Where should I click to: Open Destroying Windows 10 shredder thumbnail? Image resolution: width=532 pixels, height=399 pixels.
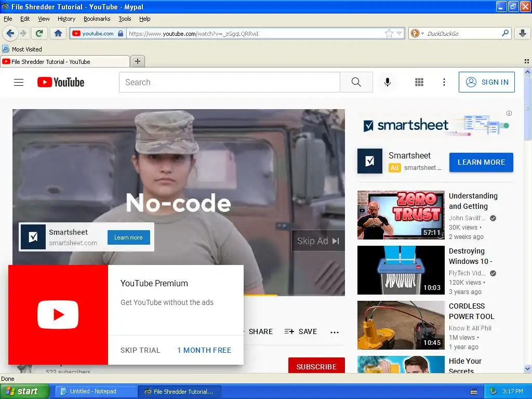401,270
